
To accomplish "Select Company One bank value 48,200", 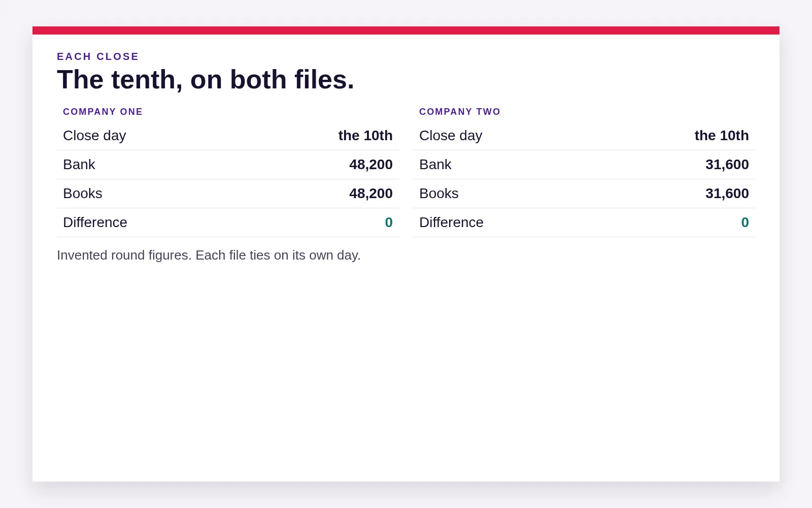I will coord(371,165).
